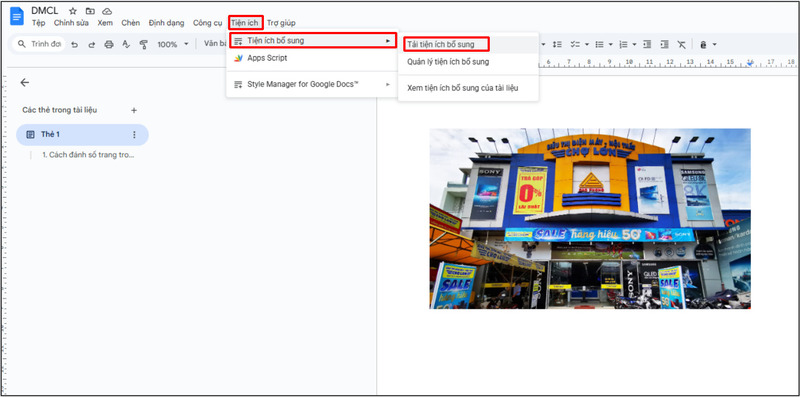Click the editing mode pen/lock icon

703,45
